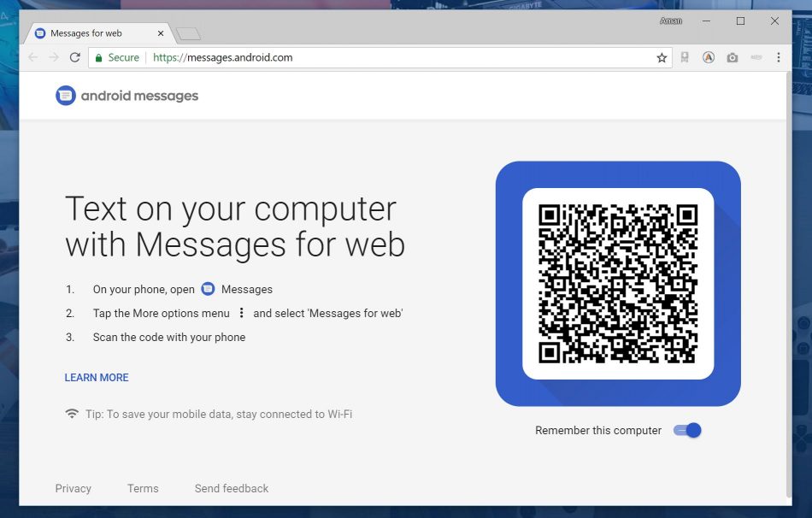812x518 pixels.
Task: Click the Wi-Fi tip icon
Action: pyautogui.click(x=72, y=414)
